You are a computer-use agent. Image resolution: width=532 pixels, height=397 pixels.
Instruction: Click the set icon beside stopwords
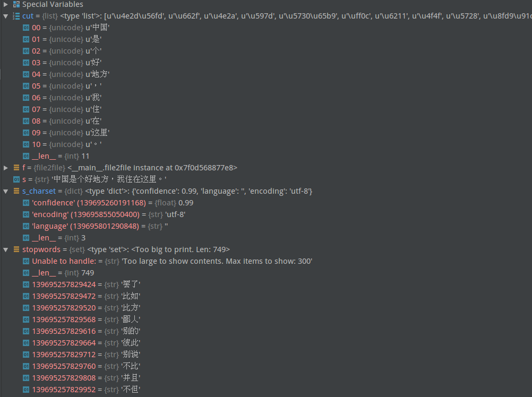16,249
